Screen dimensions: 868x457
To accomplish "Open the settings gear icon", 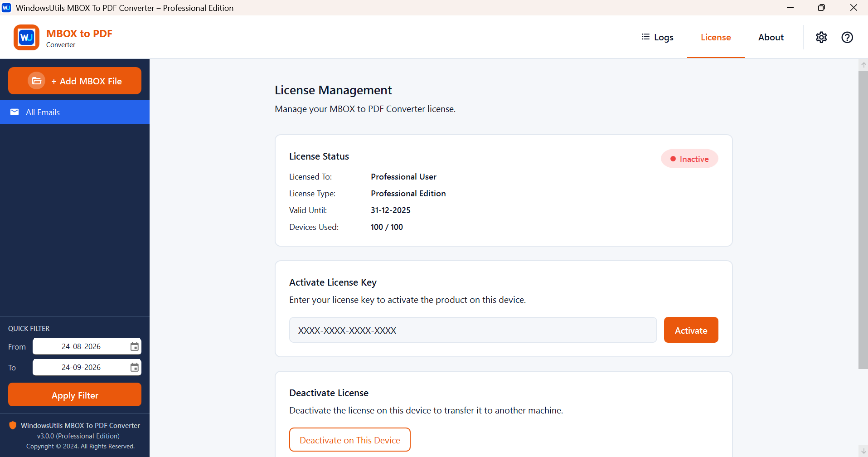I will tap(821, 37).
